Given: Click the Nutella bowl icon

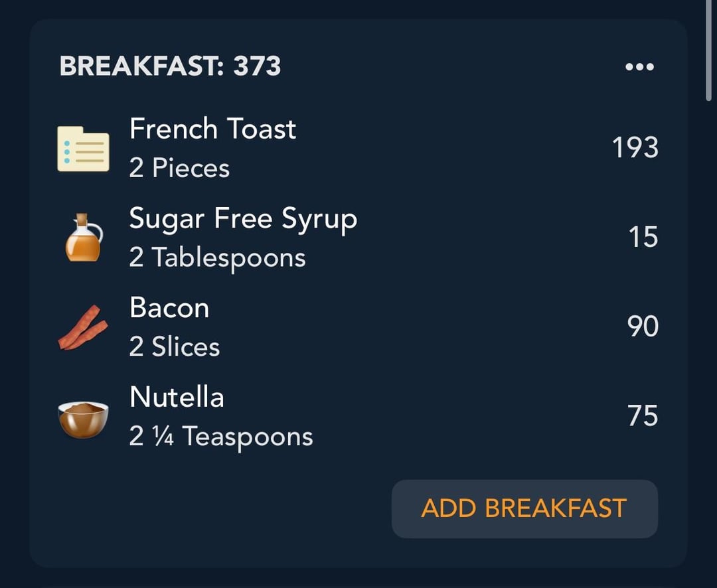Looking at the screenshot, I should (x=83, y=418).
